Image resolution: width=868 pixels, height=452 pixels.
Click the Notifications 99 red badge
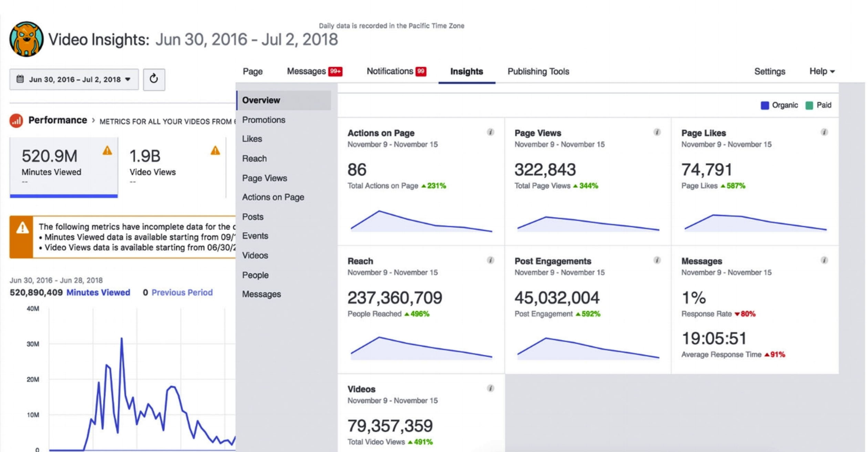(x=421, y=71)
